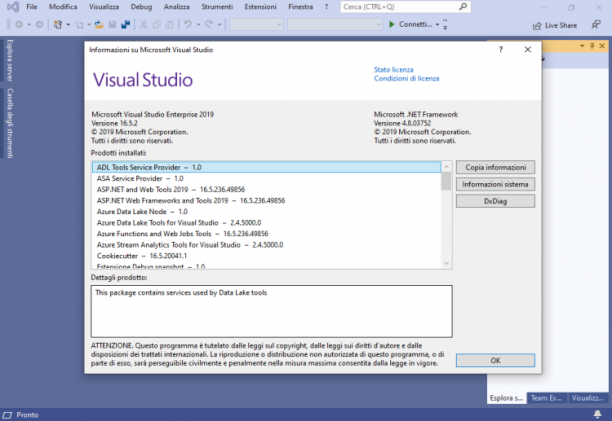The height and width of the screenshot is (421, 612).
Task: Click the help question mark in dialog title
Action: pyautogui.click(x=501, y=50)
